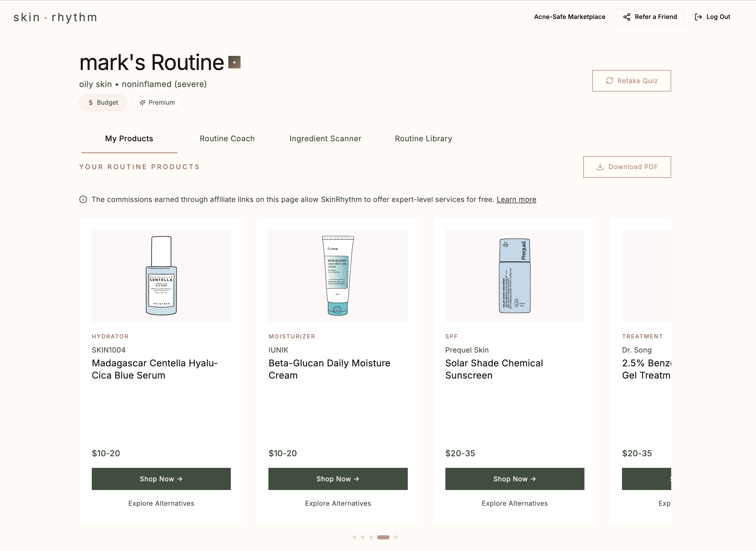Click the skin rhythm logo
This screenshot has height=551, width=756.
[x=55, y=17]
